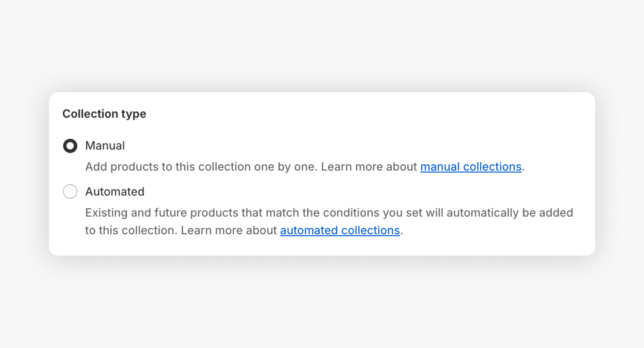Open the "manual collections" help link

pos(471,167)
